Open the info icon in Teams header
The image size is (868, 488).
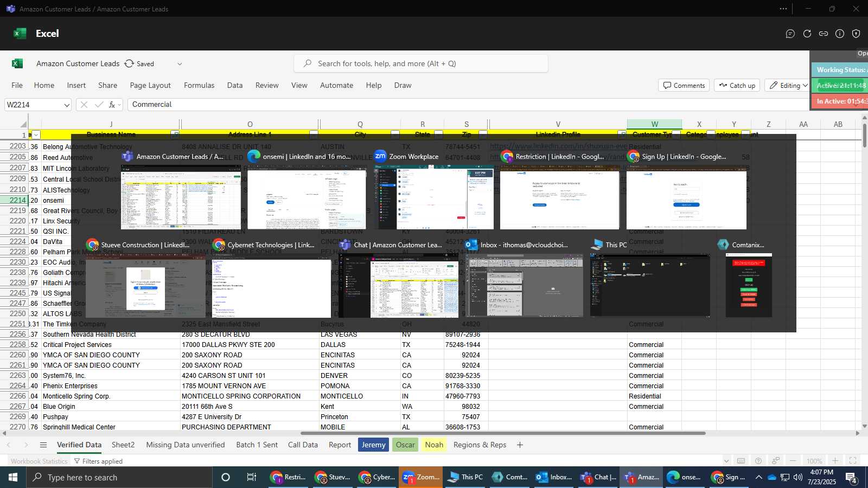tap(840, 34)
